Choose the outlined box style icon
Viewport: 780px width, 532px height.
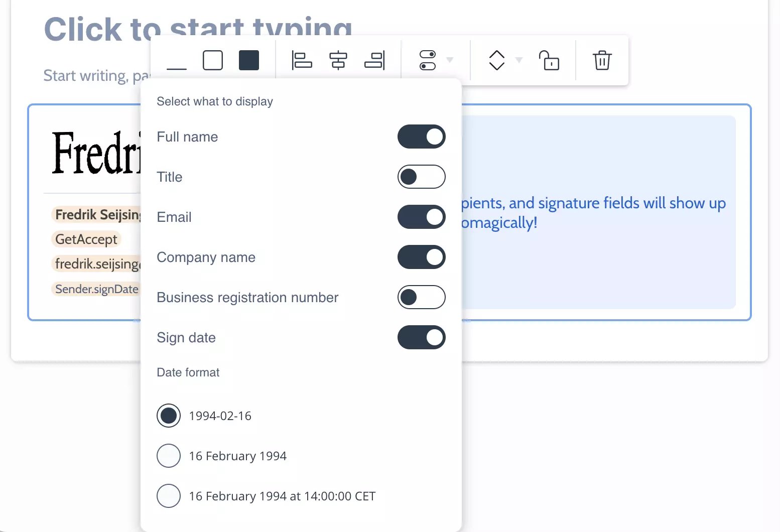click(213, 61)
